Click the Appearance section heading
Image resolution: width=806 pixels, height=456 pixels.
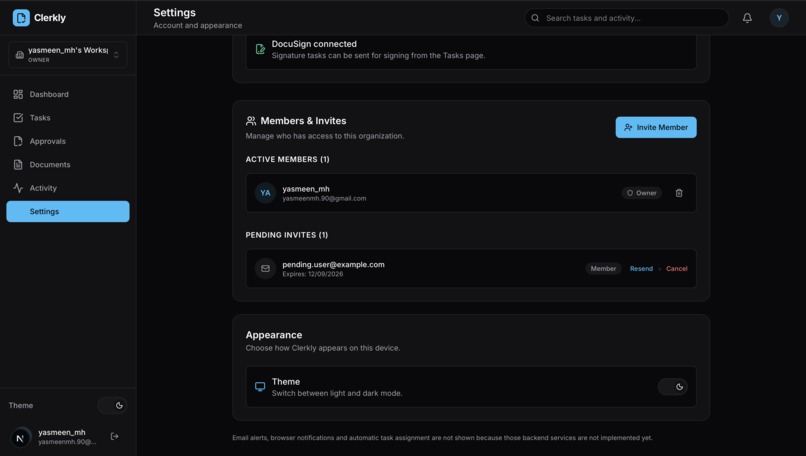point(274,335)
